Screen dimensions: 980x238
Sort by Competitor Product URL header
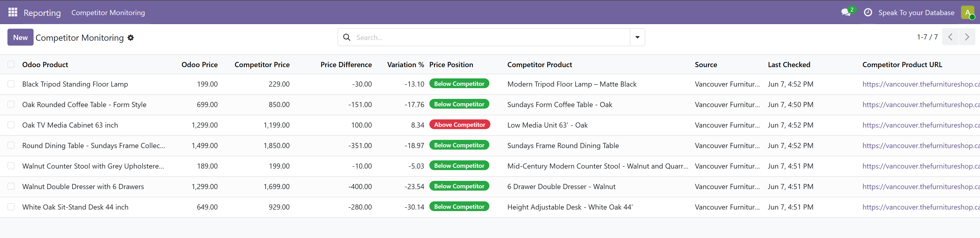(x=902, y=65)
